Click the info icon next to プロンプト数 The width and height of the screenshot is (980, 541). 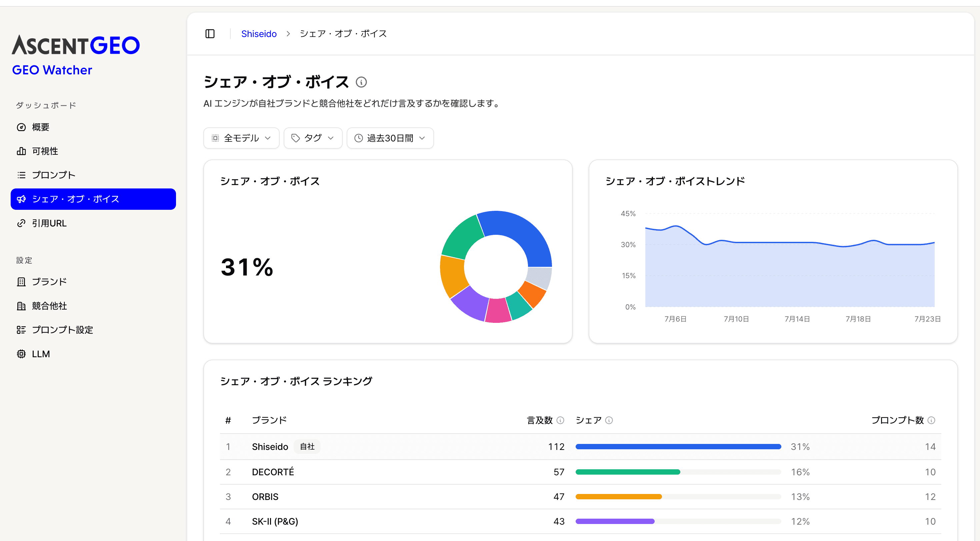(931, 420)
